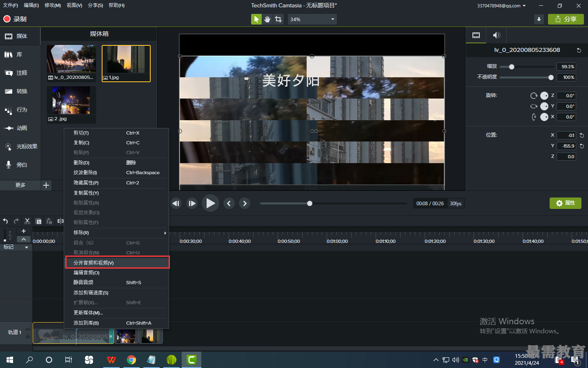588x368 pixels.
Task: Choose 分开音频和视频 from context menu
Action: tap(117, 263)
